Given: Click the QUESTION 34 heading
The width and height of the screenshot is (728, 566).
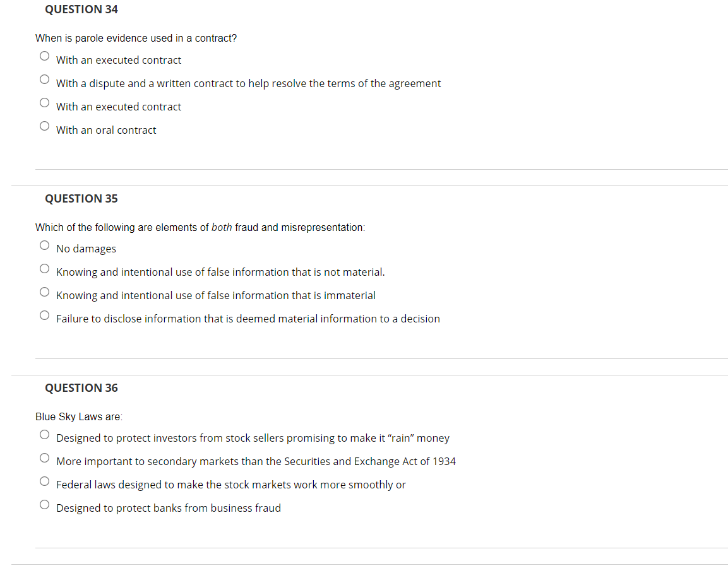Looking at the screenshot, I should tap(81, 9).
